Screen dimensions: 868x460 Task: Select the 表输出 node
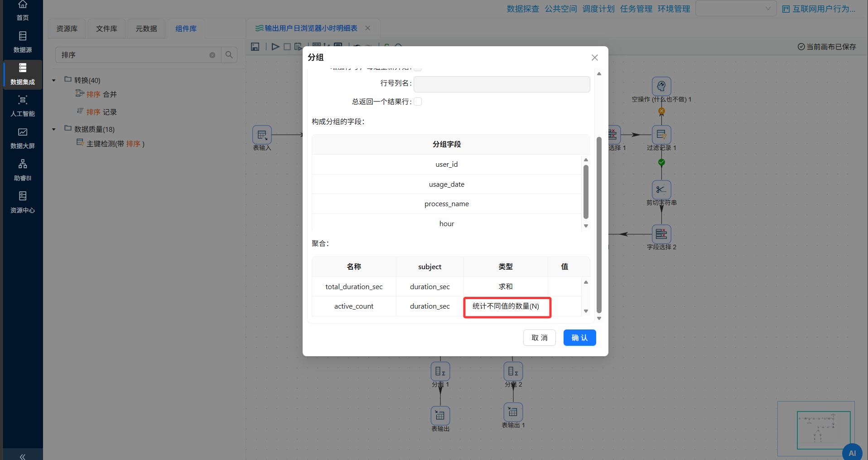[440, 416]
